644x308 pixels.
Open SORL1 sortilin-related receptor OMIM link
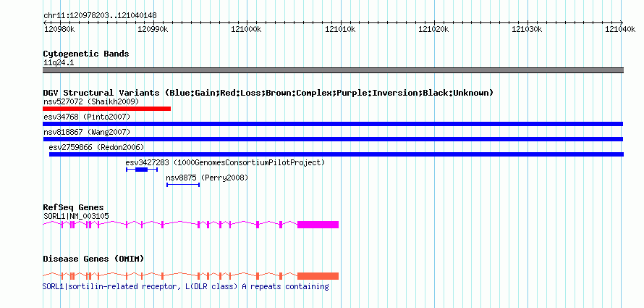[186, 286]
